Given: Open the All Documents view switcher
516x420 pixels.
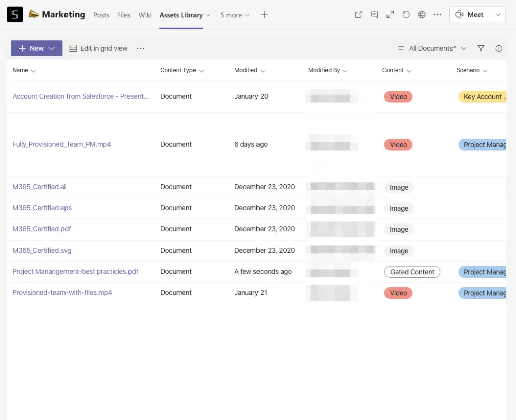Looking at the screenshot, I should [432, 48].
